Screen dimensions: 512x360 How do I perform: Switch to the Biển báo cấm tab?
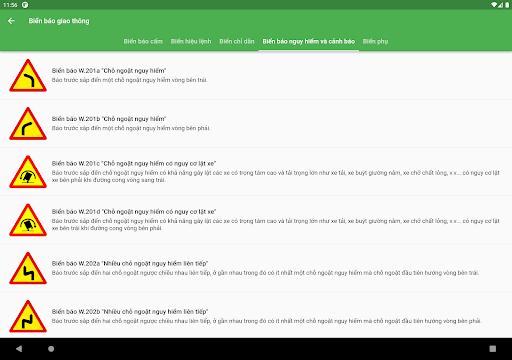point(143,41)
